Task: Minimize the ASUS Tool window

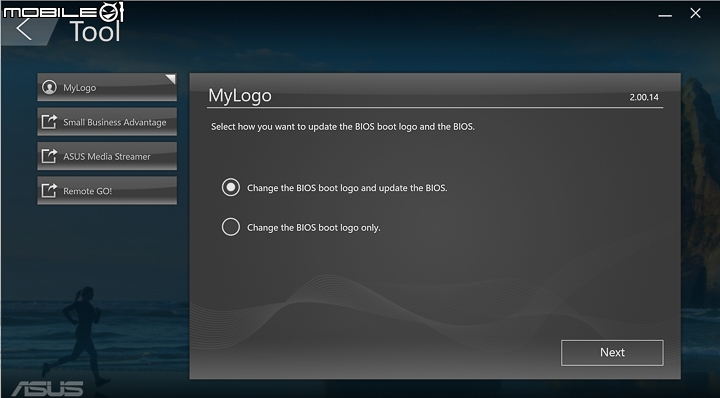Action: [665, 15]
